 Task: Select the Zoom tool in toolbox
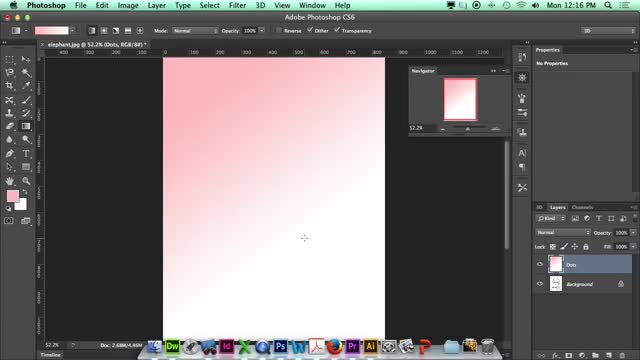coord(26,180)
